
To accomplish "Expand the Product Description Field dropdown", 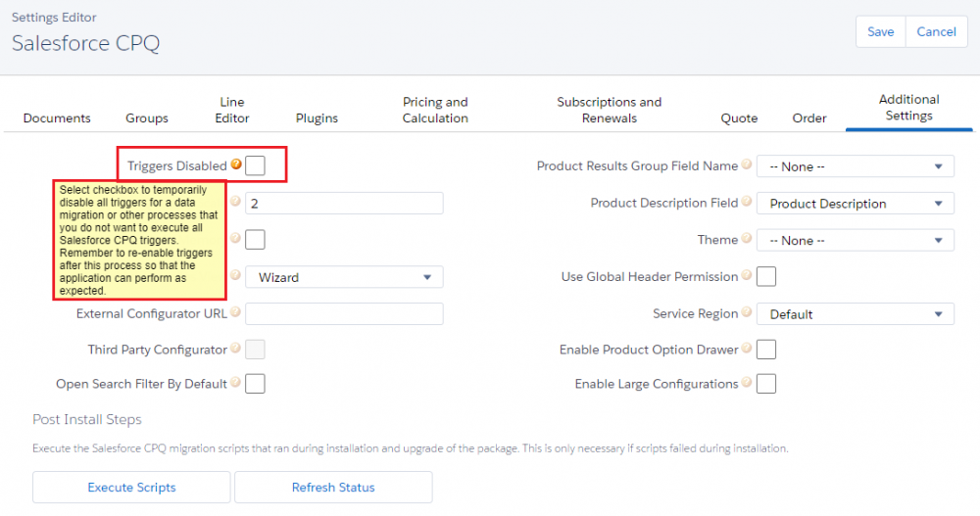I will tap(855, 203).
